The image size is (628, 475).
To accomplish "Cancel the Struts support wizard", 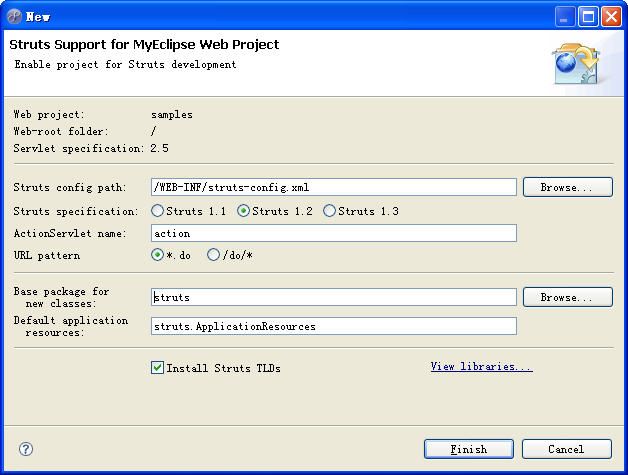I will [567, 449].
